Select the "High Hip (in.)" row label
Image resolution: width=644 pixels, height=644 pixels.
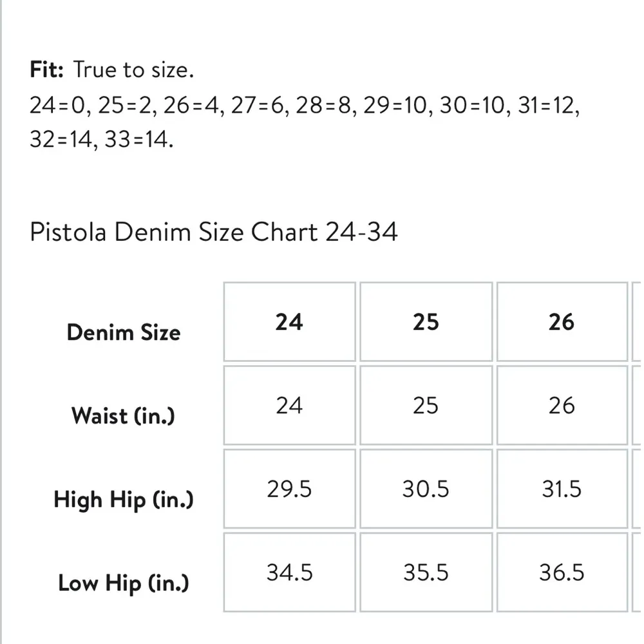point(124,499)
